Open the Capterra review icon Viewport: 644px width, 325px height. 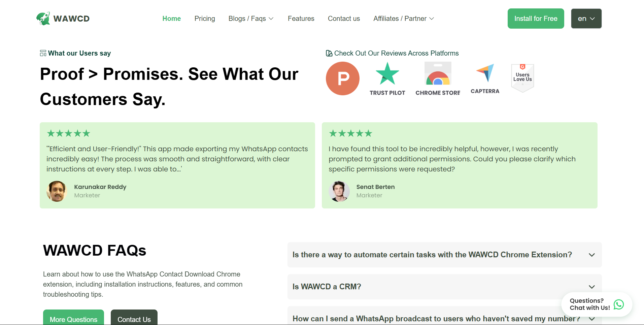click(x=485, y=73)
